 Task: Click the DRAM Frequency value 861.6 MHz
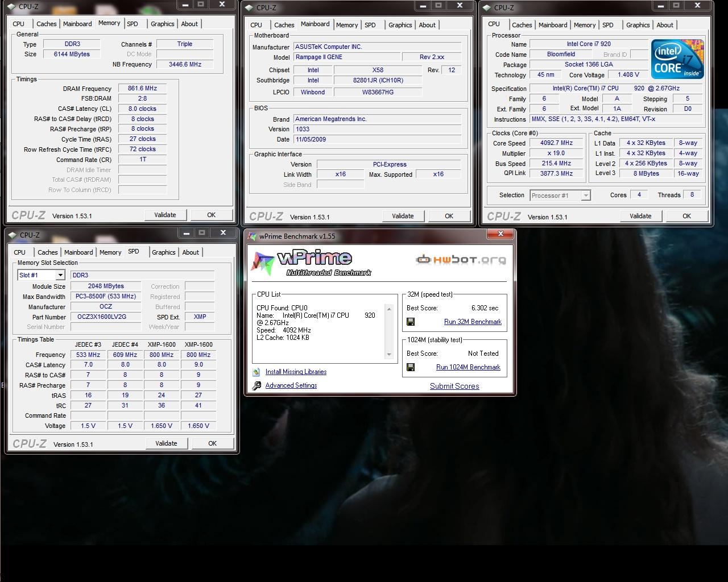pos(142,88)
